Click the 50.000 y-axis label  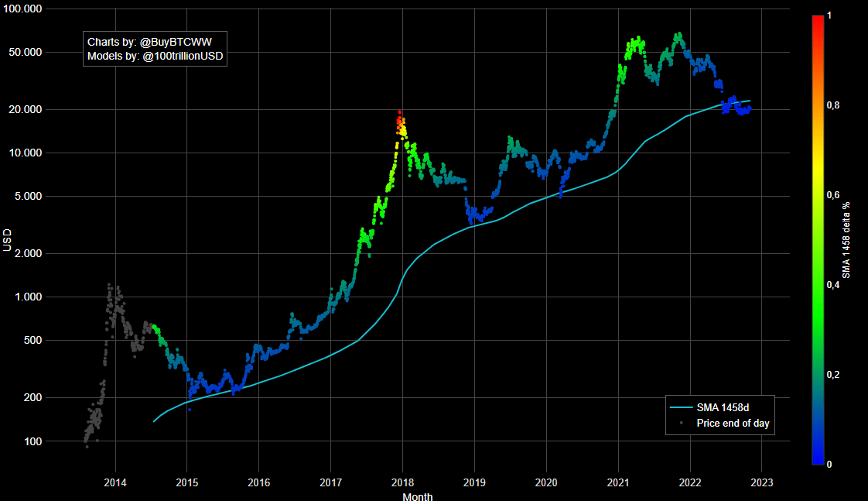point(26,52)
